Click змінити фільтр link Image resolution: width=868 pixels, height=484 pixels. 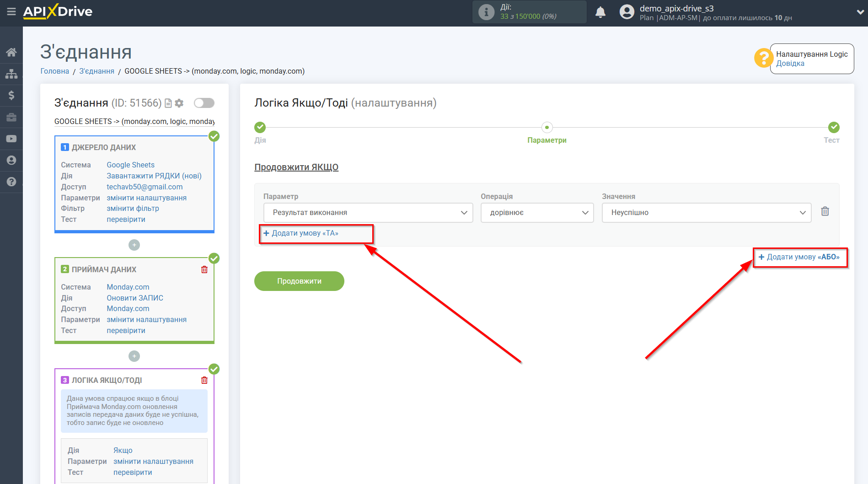click(x=133, y=208)
